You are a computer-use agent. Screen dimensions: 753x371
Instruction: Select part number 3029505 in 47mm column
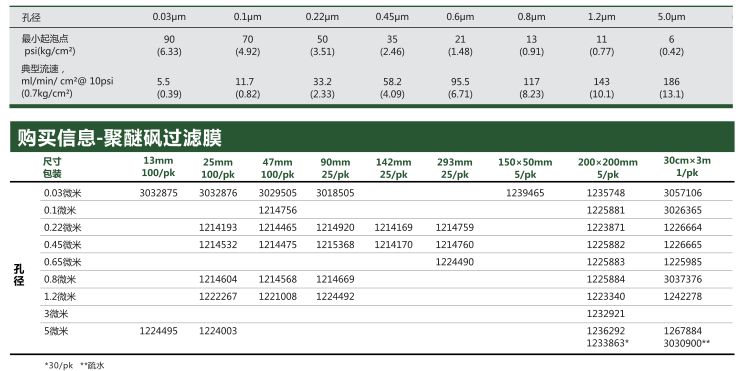click(x=278, y=193)
